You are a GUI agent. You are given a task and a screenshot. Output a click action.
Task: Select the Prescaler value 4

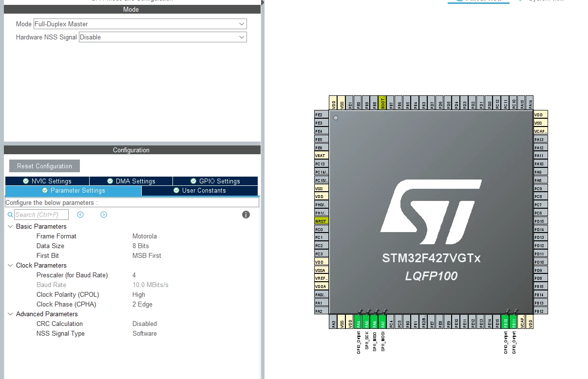[x=134, y=275]
